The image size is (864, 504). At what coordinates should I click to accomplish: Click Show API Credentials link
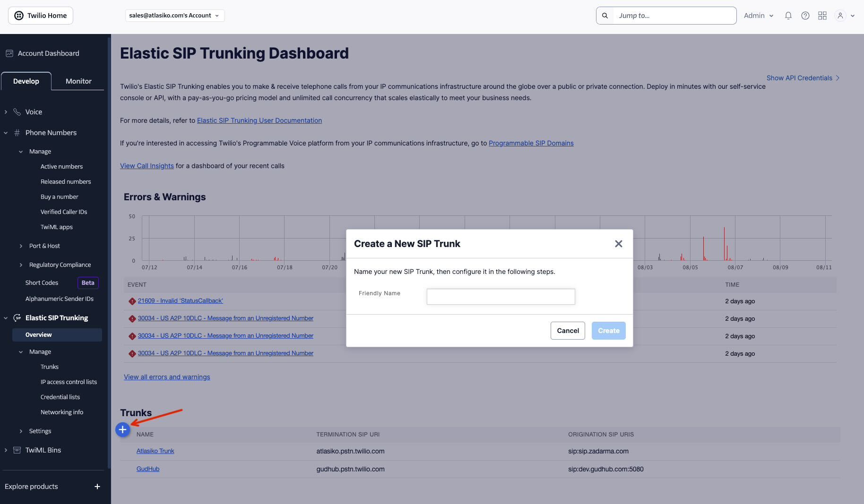[803, 78]
